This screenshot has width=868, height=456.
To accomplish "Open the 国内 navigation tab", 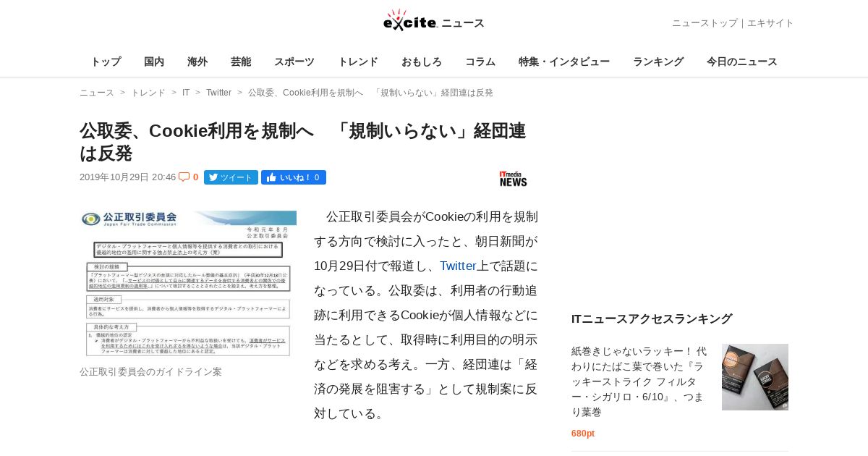I will [154, 62].
